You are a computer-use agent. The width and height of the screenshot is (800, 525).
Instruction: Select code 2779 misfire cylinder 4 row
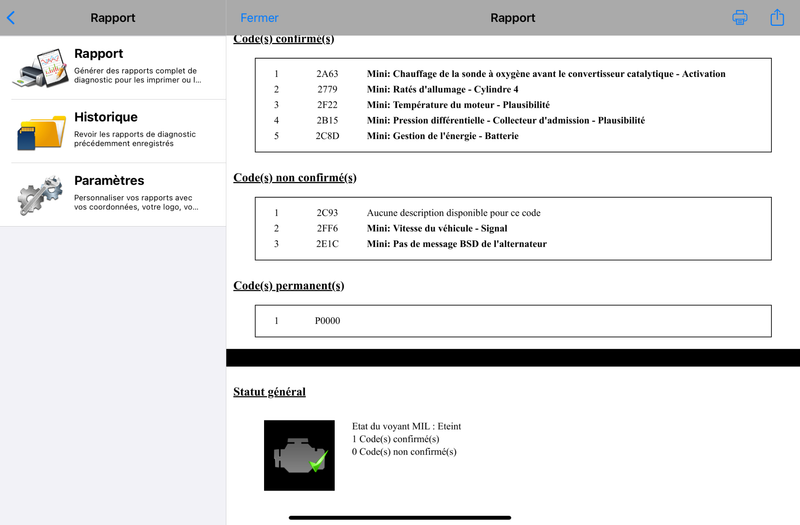513,89
